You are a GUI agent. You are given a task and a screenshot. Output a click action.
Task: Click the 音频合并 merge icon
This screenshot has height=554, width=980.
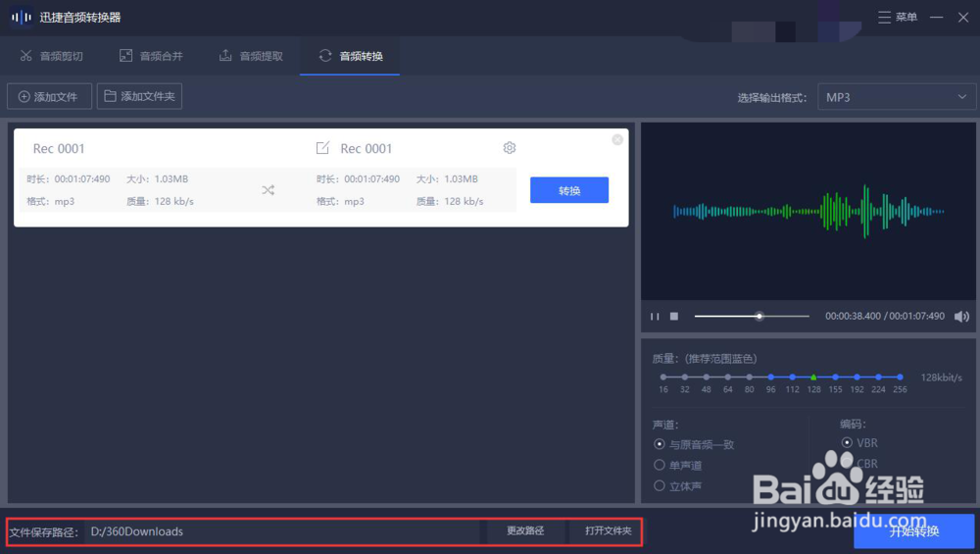125,56
